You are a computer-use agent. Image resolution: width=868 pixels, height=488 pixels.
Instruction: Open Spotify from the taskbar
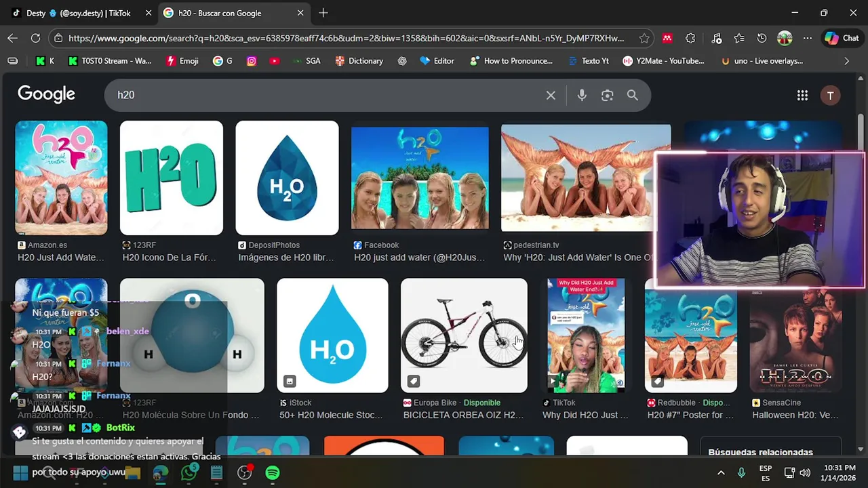coord(273,472)
